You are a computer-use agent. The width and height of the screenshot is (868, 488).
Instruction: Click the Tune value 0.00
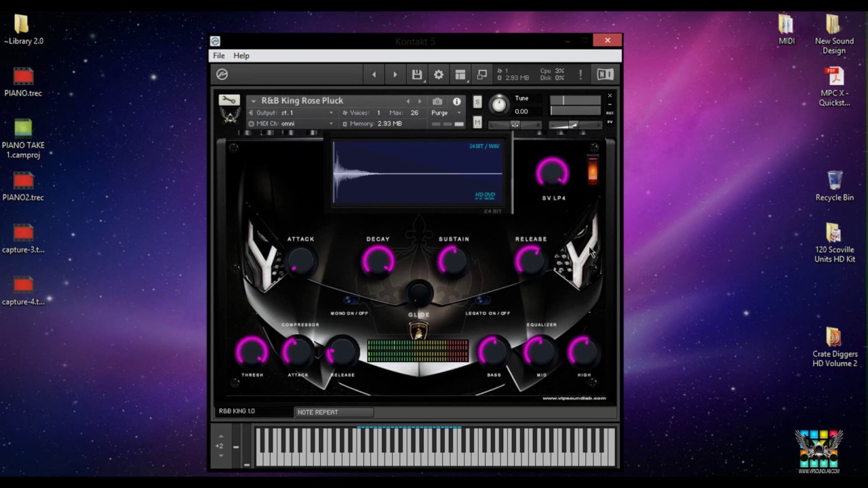click(x=521, y=111)
